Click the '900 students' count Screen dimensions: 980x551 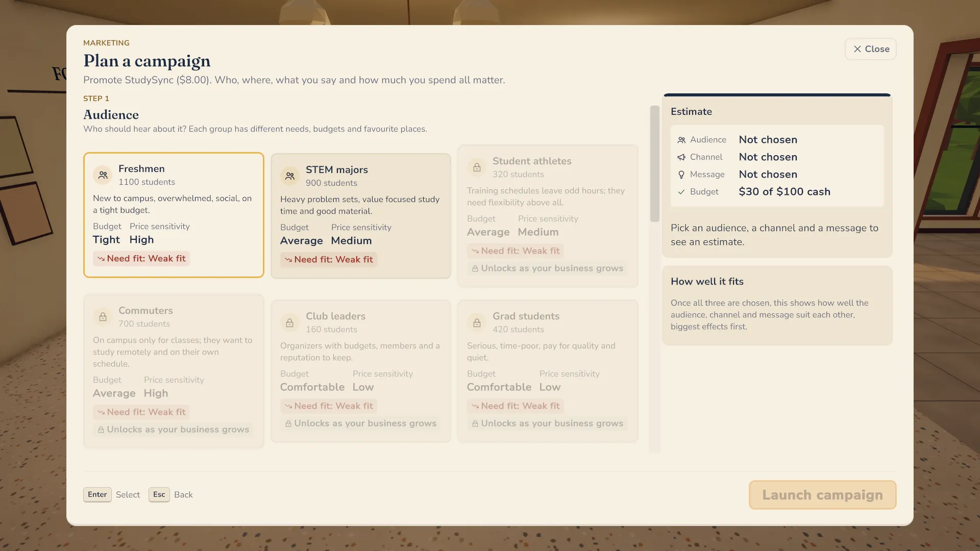(331, 183)
